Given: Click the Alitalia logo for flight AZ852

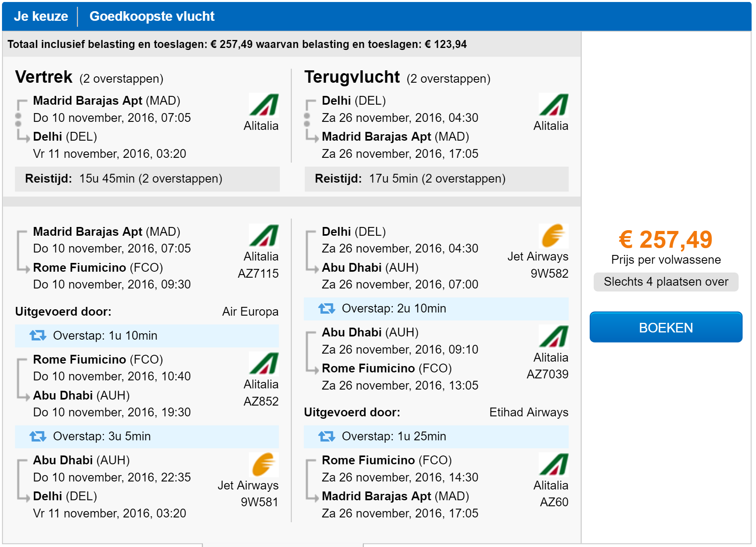Looking at the screenshot, I should 263,364.
